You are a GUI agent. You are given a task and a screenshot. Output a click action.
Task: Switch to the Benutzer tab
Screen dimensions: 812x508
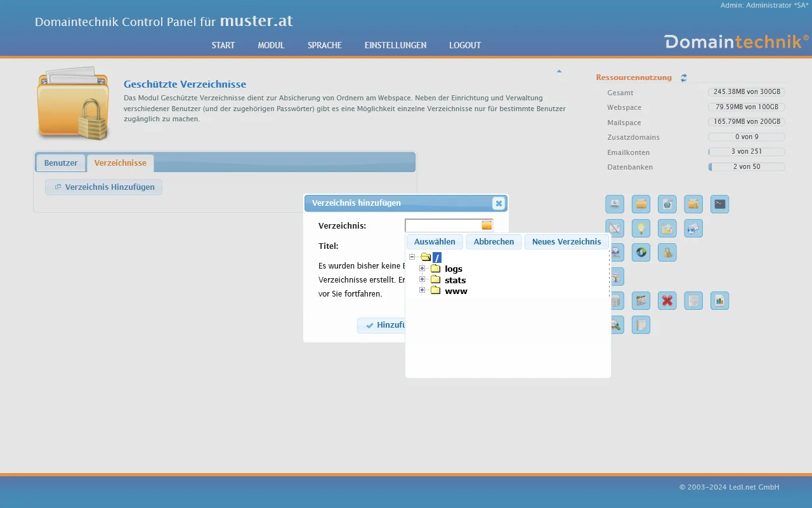tap(61, 163)
